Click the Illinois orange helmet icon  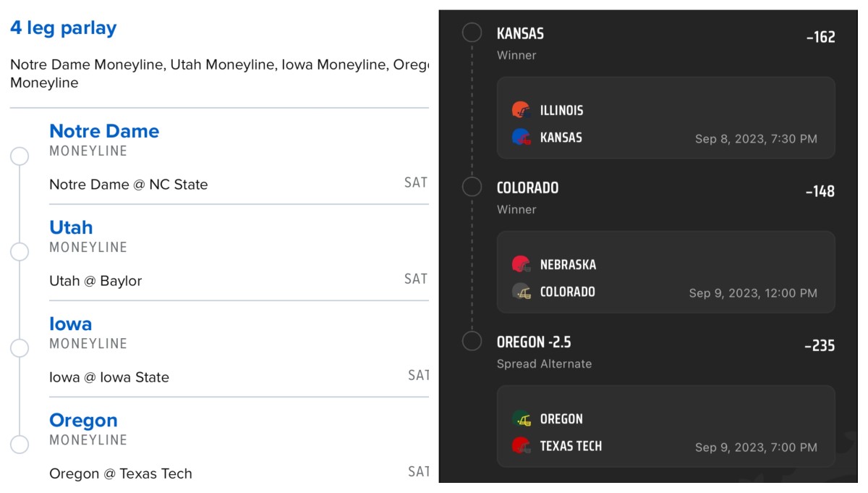point(522,110)
